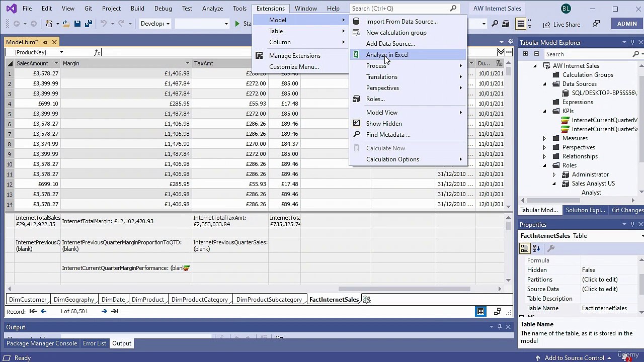Open the Process submenu
644x362 pixels.
[x=409, y=66]
